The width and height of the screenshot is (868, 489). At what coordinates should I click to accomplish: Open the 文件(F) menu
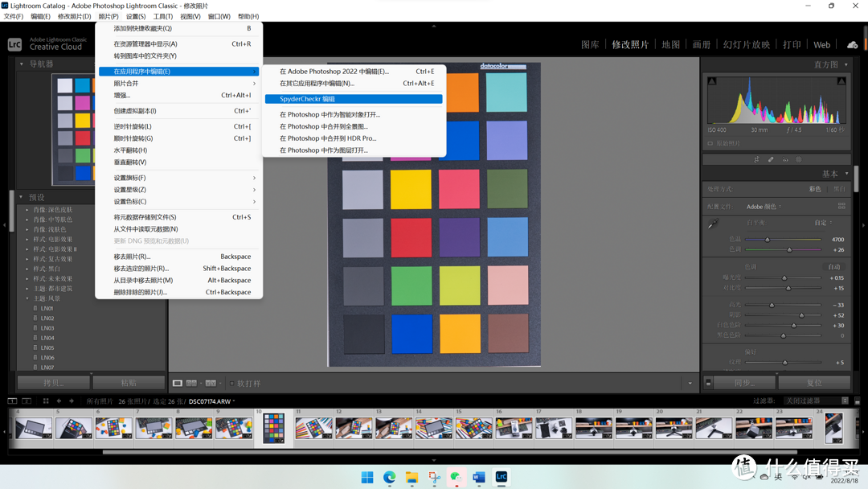[x=14, y=17]
